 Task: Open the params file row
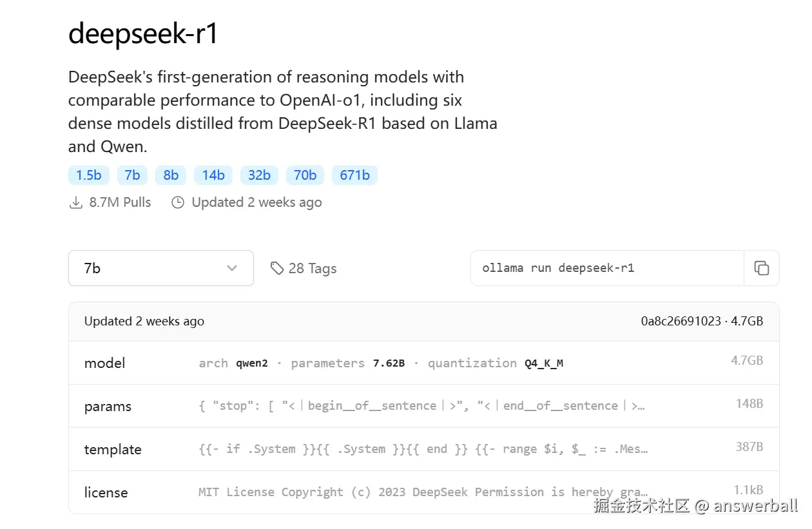[423, 406]
